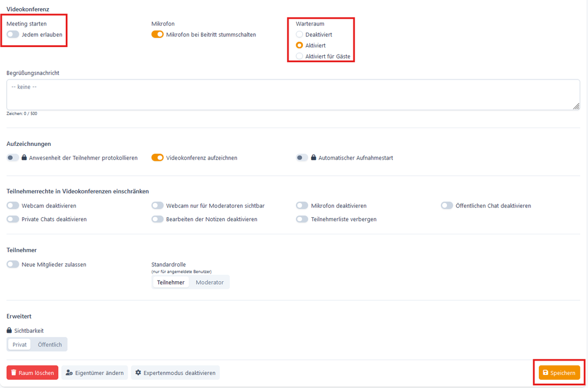Click lock icon beside Anwesenheit protokollieren

(24, 158)
